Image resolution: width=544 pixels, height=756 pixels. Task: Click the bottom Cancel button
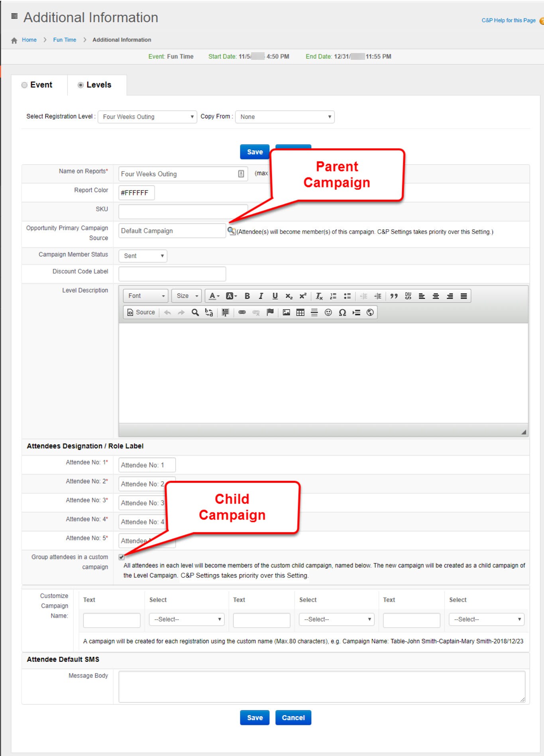click(x=293, y=718)
